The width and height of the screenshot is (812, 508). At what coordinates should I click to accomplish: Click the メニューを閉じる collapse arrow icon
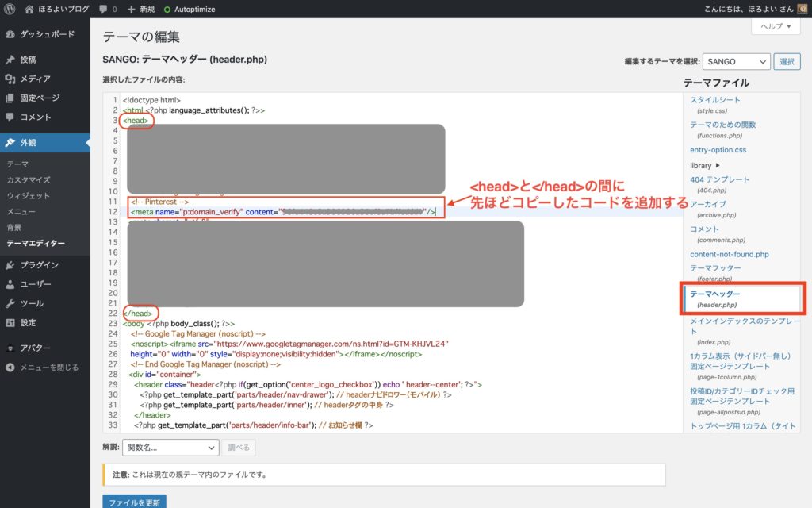pos(10,367)
